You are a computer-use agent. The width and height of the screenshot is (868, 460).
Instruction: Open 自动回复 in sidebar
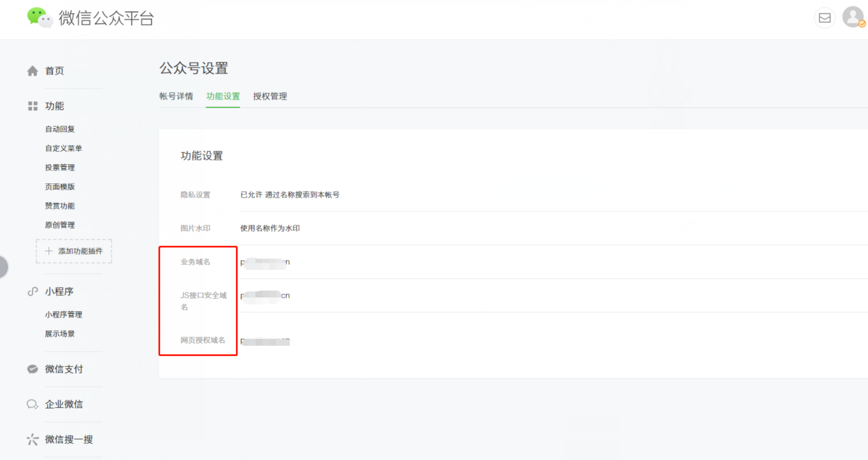pyautogui.click(x=60, y=129)
